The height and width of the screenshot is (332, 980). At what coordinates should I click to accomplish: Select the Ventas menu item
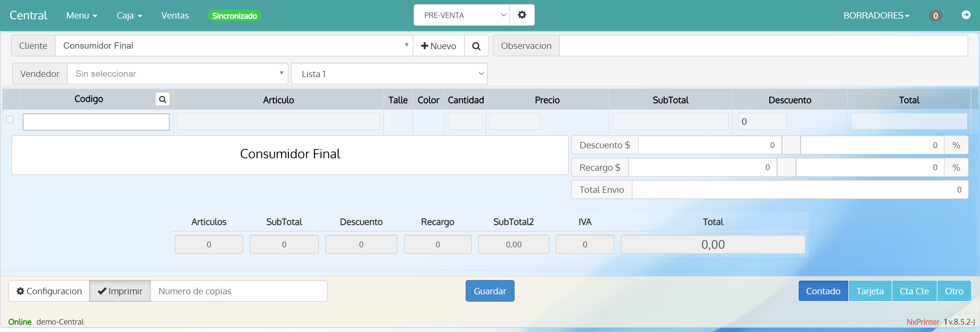point(175,15)
